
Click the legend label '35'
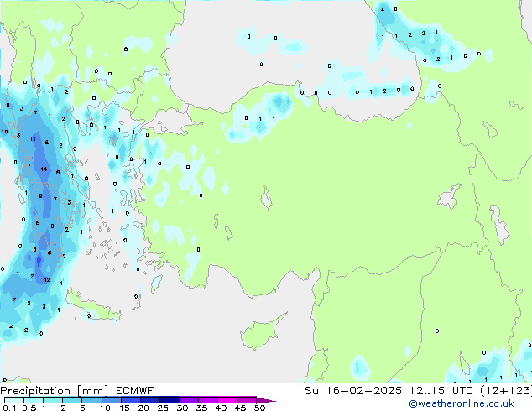(x=201, y=408)
